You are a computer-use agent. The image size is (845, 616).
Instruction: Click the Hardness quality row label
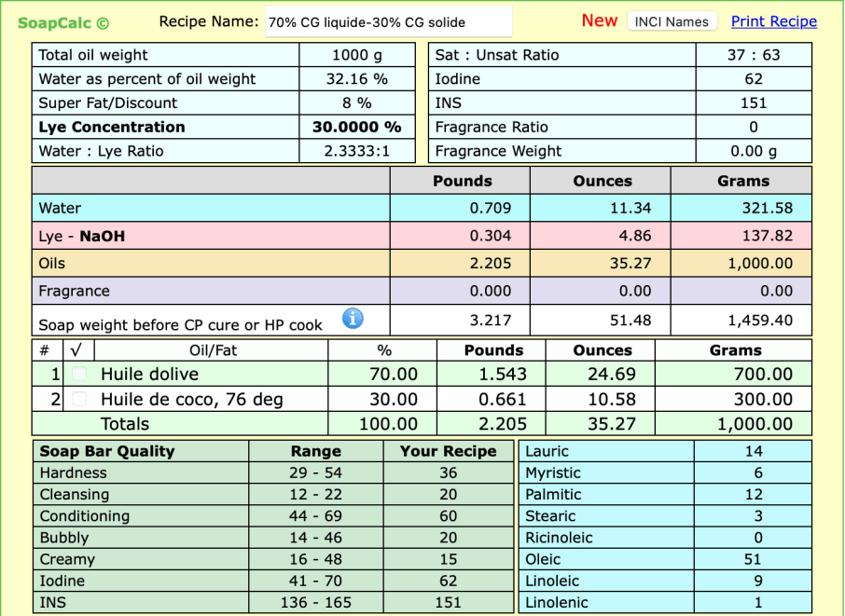coord(73,472)
